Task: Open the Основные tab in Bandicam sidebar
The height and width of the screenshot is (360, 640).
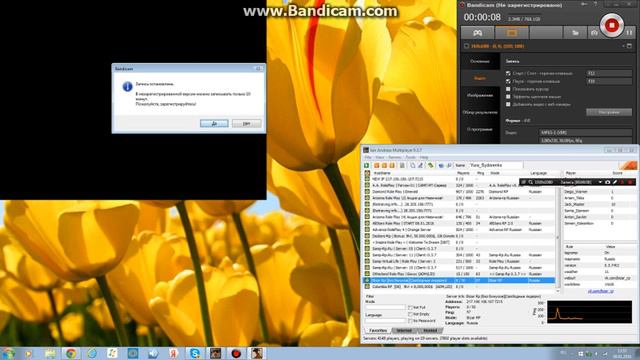Action: point(480,61)
